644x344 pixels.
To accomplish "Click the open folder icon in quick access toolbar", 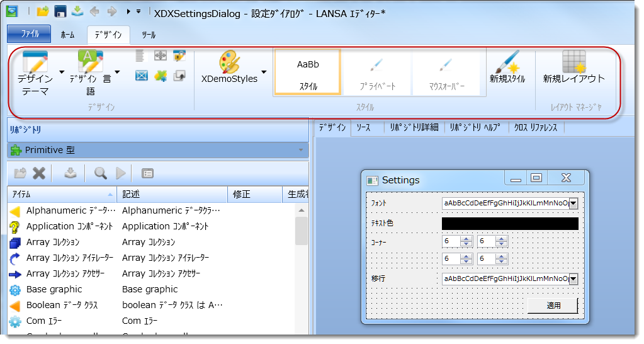I will pyautogui.click(x=42, y=11).
